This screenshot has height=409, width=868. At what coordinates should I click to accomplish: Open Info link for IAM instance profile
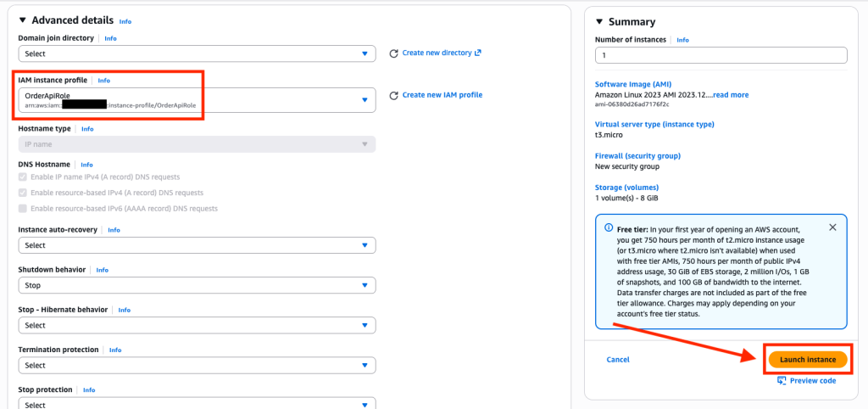104,81
